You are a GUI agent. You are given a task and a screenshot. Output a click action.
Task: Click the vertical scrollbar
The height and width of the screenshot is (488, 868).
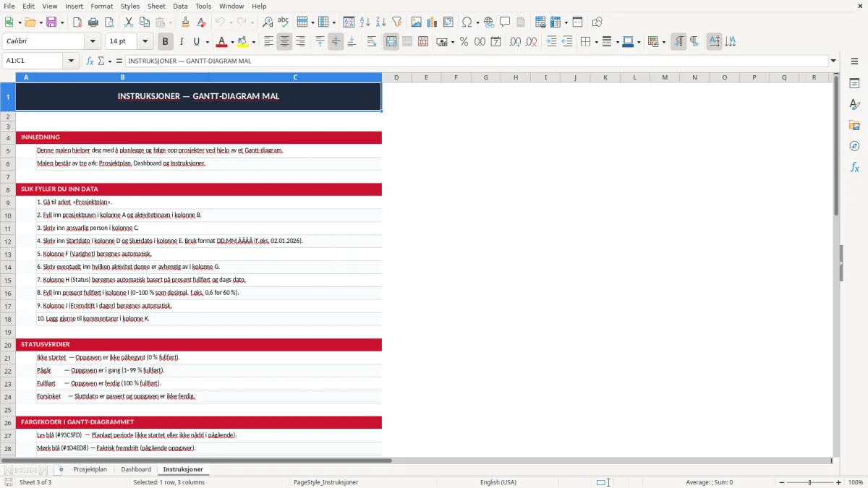(836, 145)
